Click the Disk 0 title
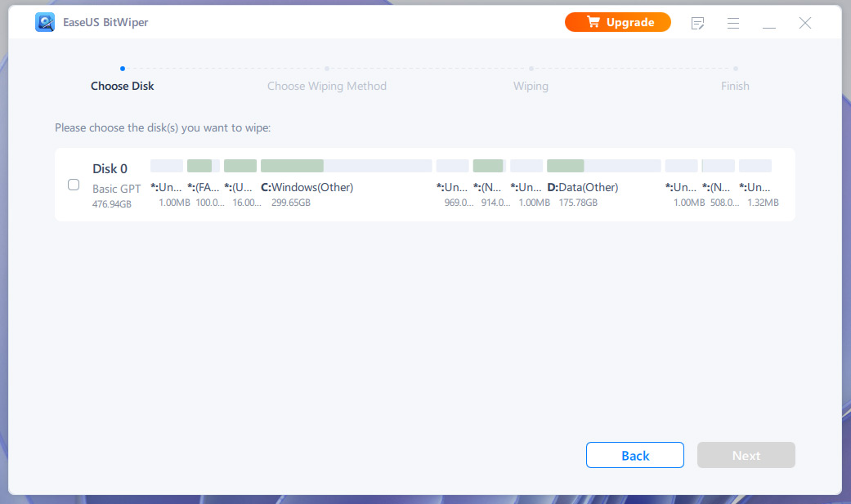The image size is (851, 504). point(110,169)
